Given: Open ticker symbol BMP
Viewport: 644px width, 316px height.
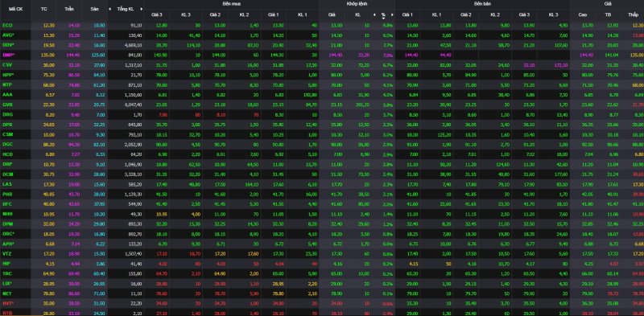Looking at the screenshot, I should pos(8,55).
